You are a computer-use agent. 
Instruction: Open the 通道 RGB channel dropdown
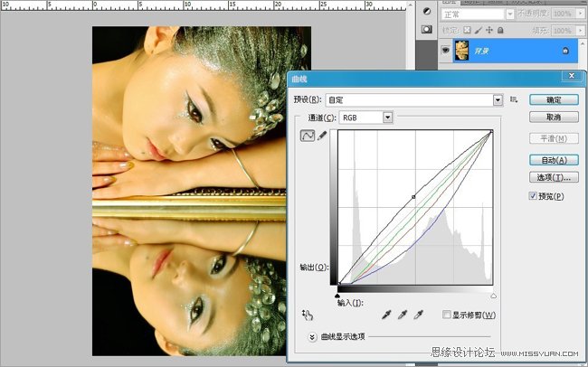tap(388, 117)
